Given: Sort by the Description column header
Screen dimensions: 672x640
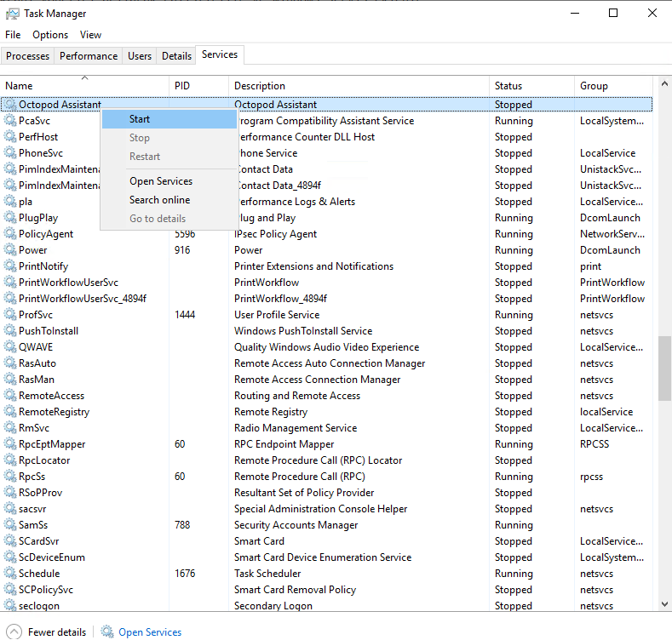Looking at the screenshot, I should click(x=359, y=86).
